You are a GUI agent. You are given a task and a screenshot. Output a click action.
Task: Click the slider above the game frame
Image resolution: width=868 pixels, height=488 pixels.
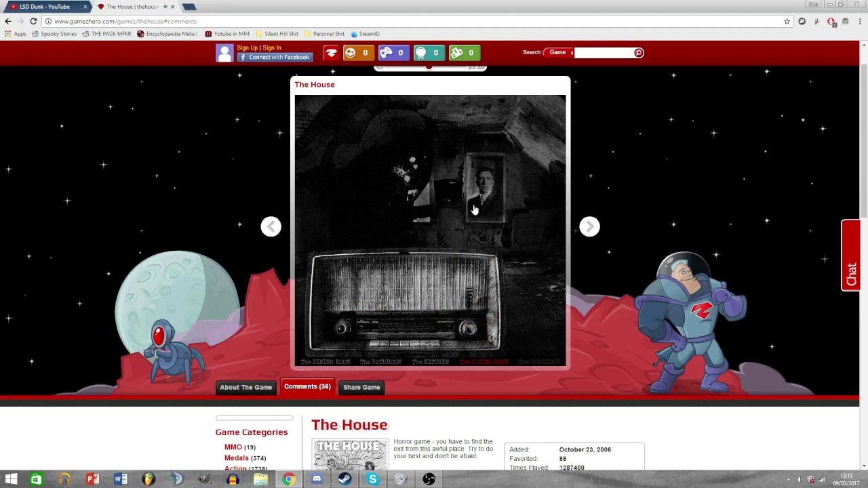click(x=430, y=67)
